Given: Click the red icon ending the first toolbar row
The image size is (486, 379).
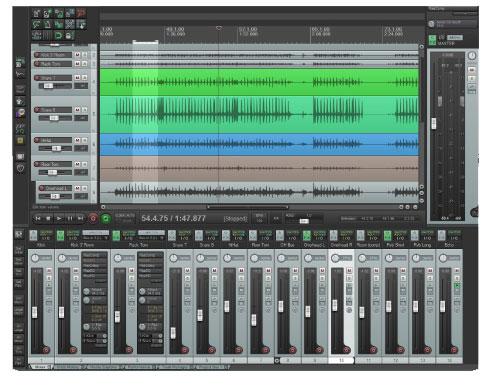Looking at the screenshot, I should click(81, 13).
